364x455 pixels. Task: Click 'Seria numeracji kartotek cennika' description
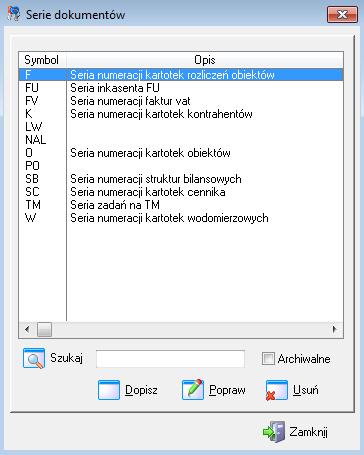(x=148, y=192)
